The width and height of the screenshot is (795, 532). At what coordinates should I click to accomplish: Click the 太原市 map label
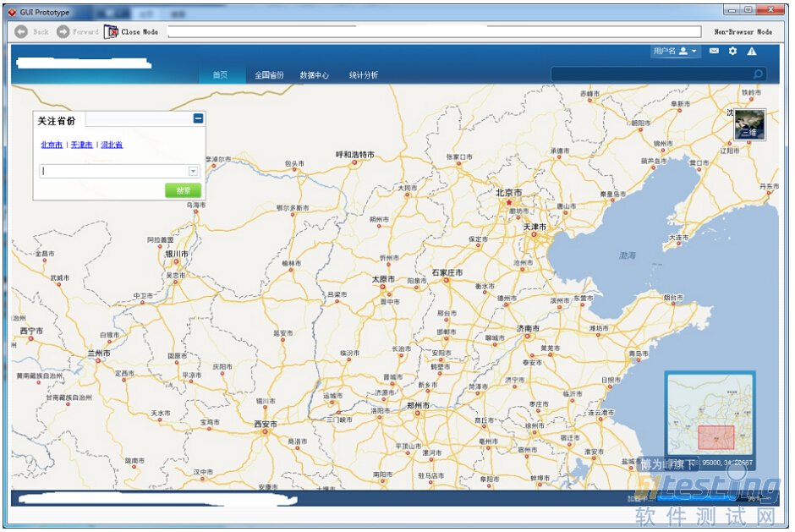383,279
